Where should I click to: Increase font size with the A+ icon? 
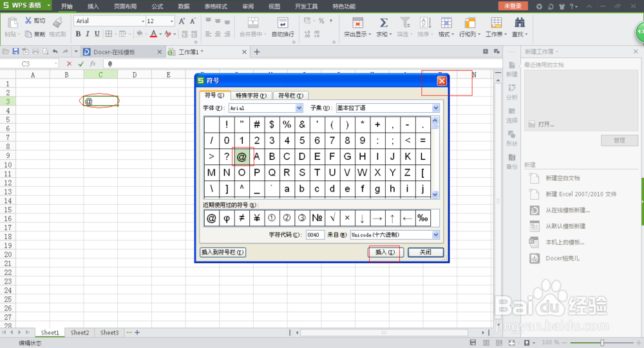coord(182,21)
